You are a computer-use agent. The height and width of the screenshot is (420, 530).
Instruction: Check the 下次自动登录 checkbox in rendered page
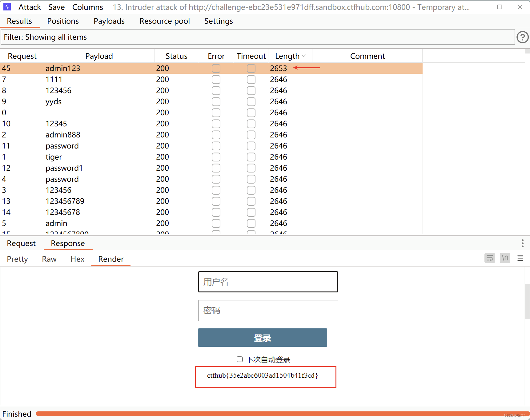tap(240, 359)
